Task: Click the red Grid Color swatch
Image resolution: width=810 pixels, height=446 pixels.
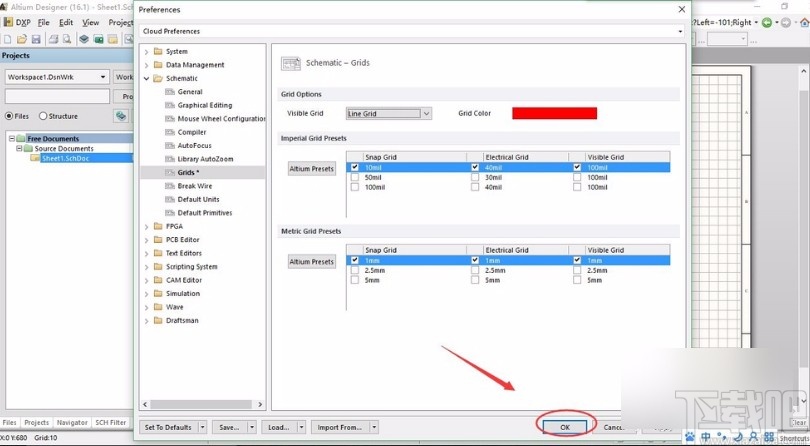Action: (554, 113)
